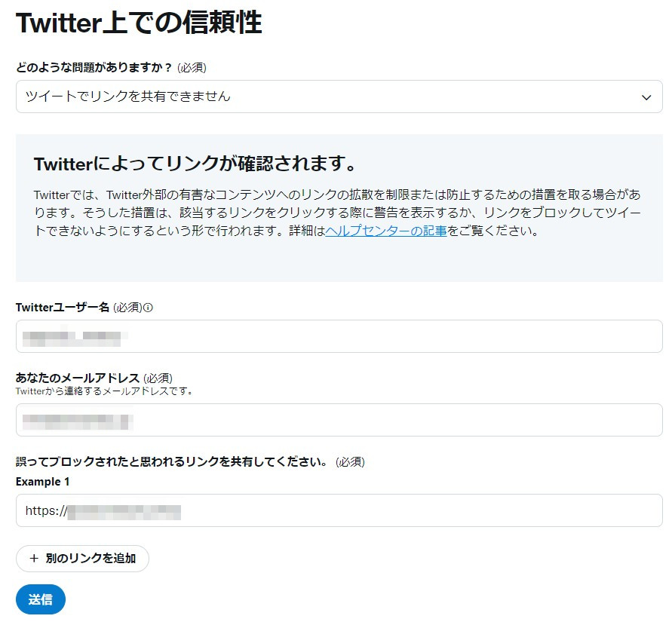Viewport: 672px width, 625px height.
Task: Click the 誤ってブロックされたと思われるリンク label
Action: [x=171, y=462]
